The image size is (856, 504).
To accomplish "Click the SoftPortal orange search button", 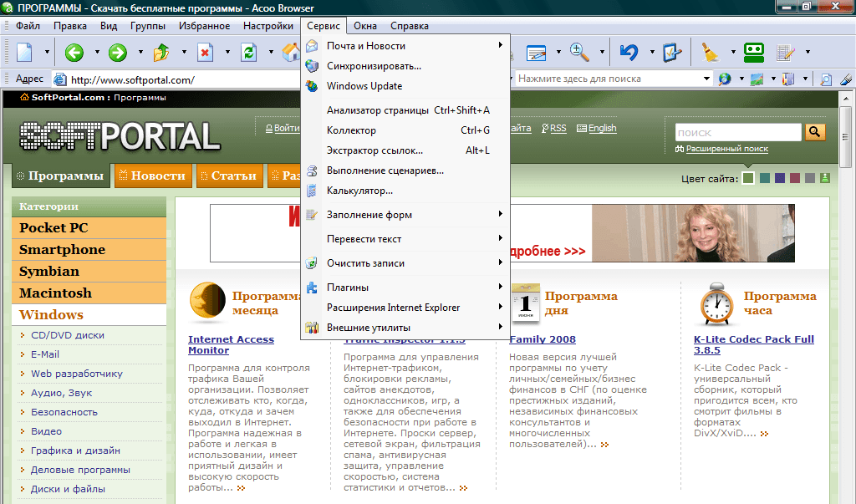I will 814,131.
